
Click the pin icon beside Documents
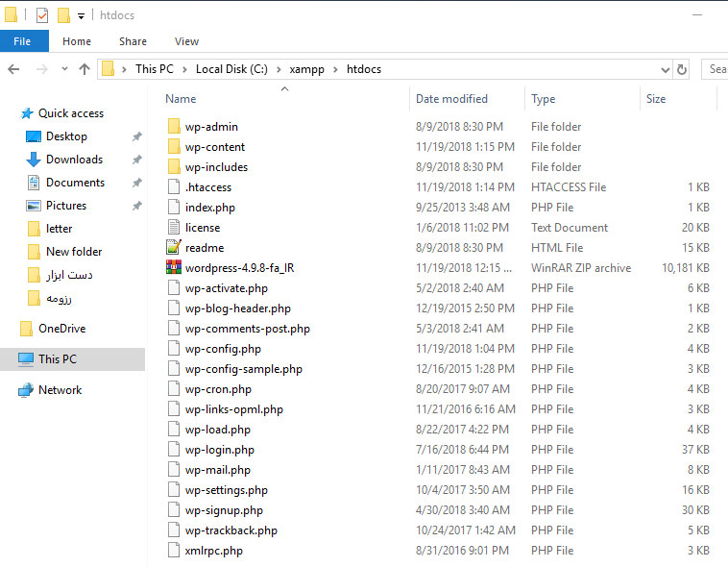coord(137,183)
